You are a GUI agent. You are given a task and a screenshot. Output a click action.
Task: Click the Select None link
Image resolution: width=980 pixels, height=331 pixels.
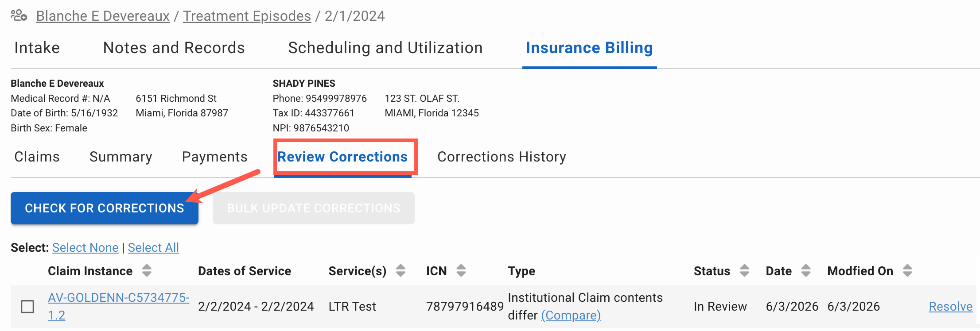point(86,247)
